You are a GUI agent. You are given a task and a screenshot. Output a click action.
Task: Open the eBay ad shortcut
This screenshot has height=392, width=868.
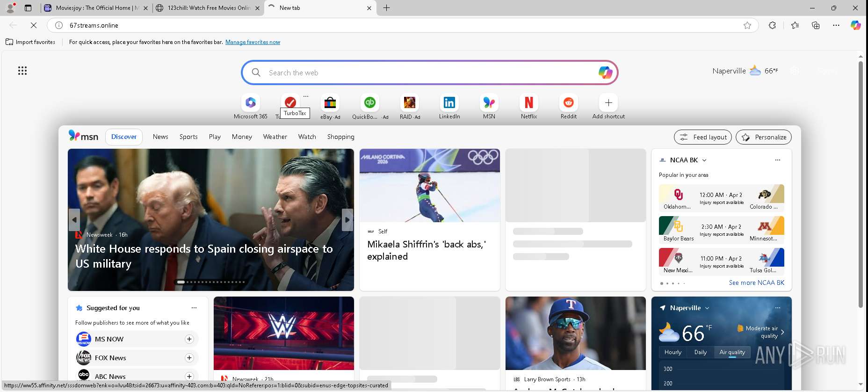[x=330, y=107]
